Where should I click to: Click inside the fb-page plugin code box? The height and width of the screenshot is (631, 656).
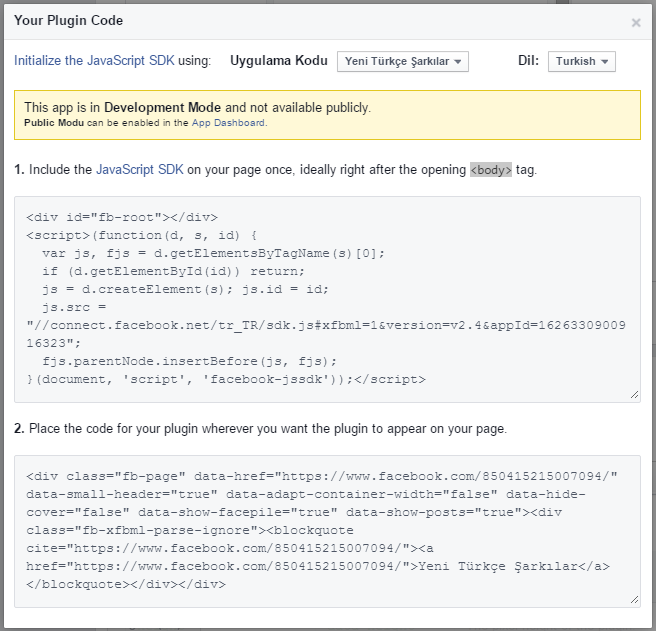pyautogui.click(x=327, y=531)
